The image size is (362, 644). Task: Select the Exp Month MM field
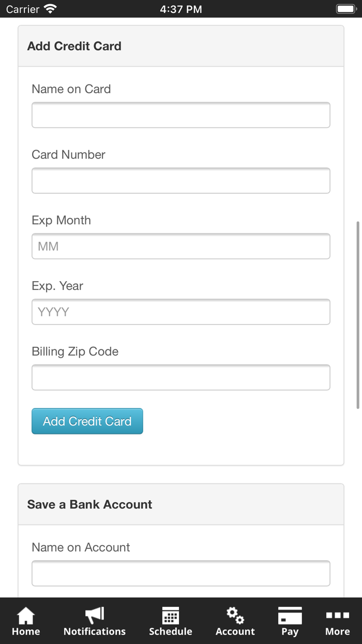coord(181,246)
